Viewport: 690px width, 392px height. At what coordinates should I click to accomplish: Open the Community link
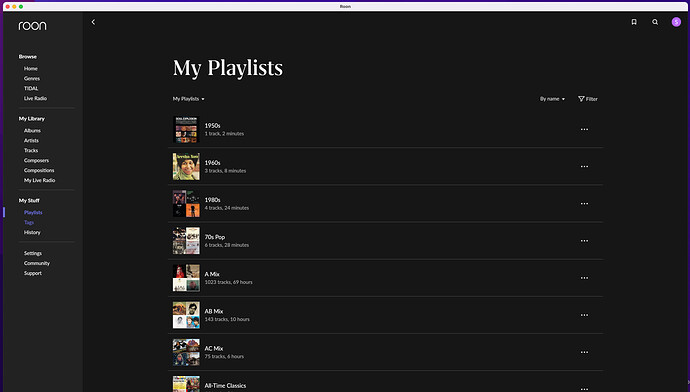(37, 264)
